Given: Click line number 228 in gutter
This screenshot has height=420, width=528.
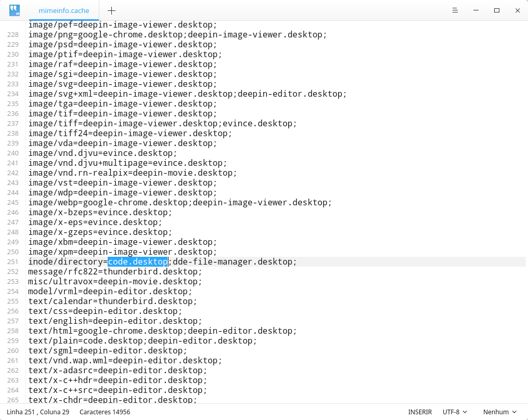Looking at the screenshot, I should 13,35.
